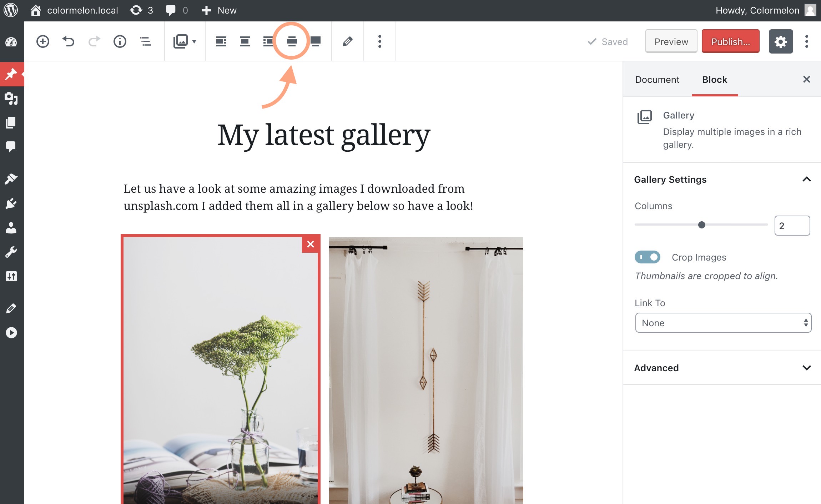This screenshot has height=504, width=821.
Task: Undo the last change
Action: (68, 41)
